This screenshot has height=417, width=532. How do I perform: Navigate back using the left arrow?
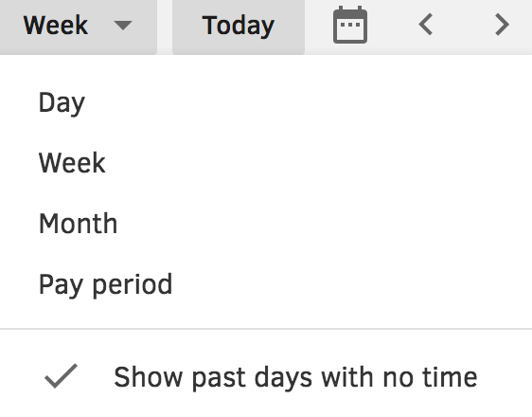(x=425, y=25)
